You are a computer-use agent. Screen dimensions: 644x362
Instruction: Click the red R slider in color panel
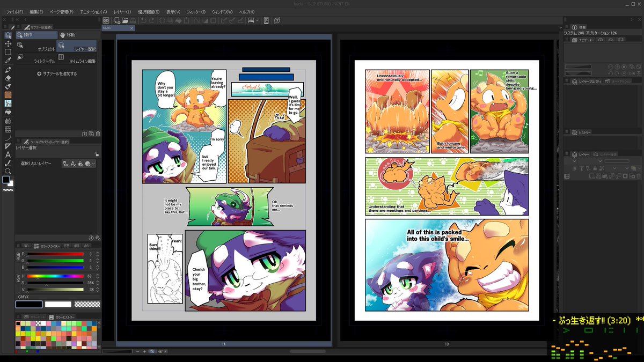[x=55, y=254]
